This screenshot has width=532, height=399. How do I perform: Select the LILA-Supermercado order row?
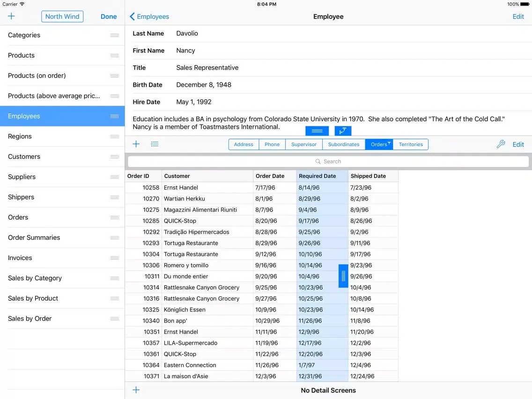(x=262, y=343)
